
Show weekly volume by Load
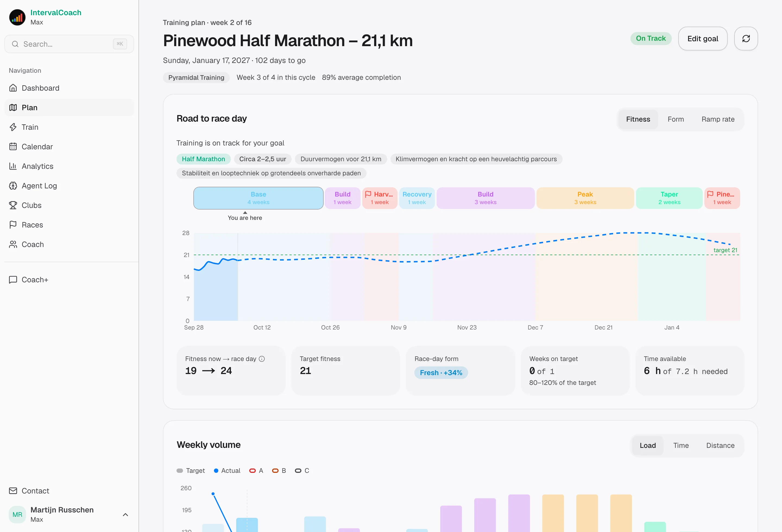click(647, 446)
